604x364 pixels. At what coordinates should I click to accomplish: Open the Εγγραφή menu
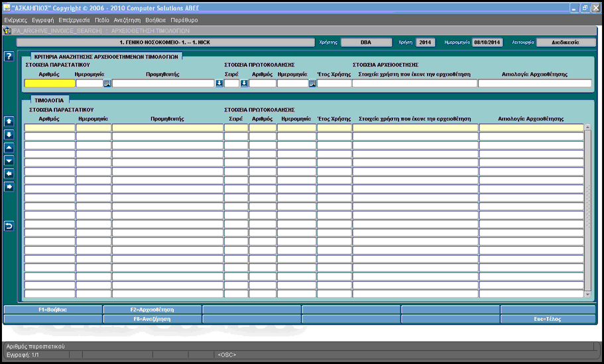[42, 20]
